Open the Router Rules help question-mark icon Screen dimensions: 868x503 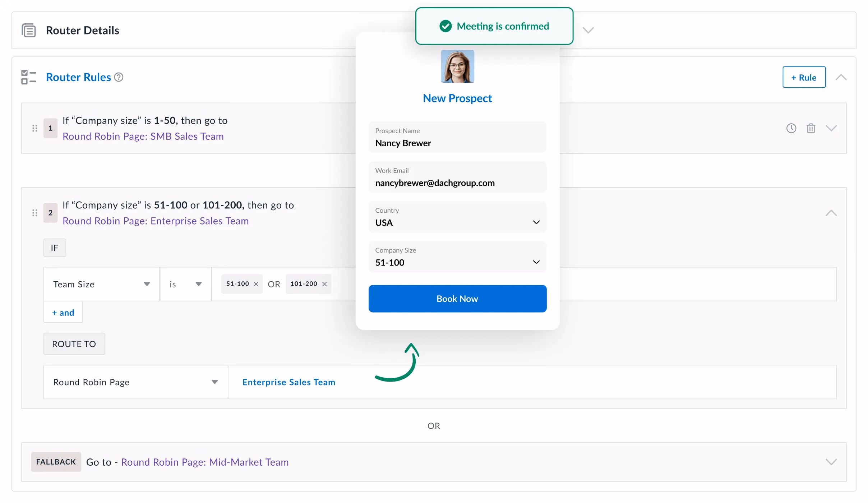coord(119,77)
